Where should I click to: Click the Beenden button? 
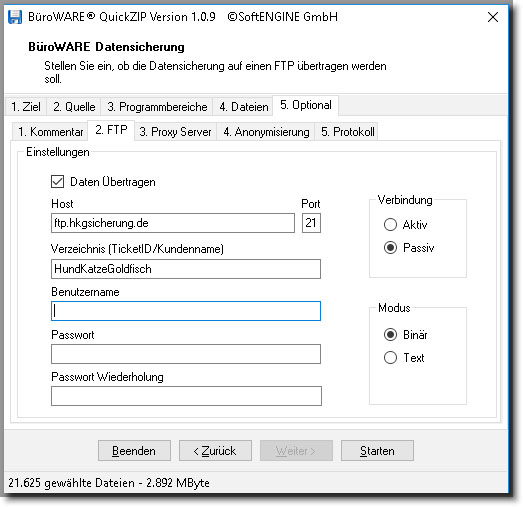click(134, 451)
